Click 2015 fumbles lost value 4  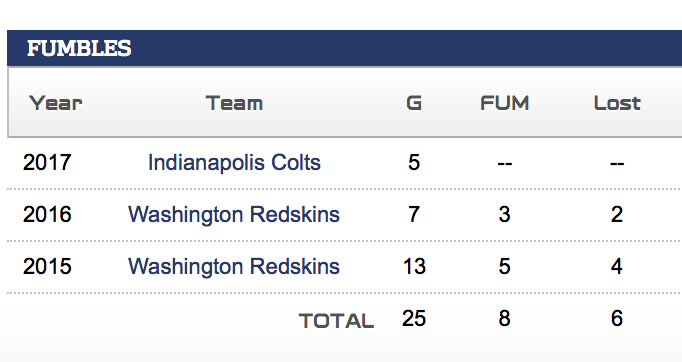coord(617,266)
